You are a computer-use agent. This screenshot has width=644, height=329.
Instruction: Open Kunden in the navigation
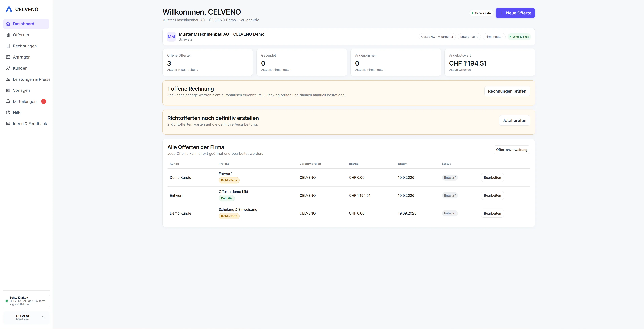pos(26,68)
